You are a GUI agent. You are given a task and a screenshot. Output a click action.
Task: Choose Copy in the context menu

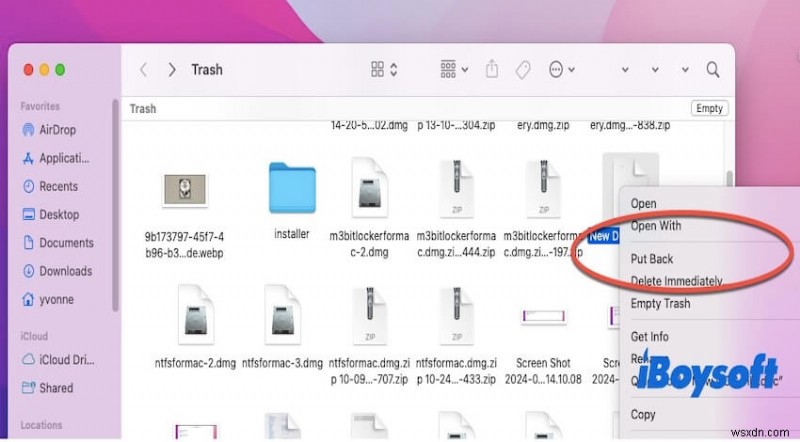coord(643,414)
